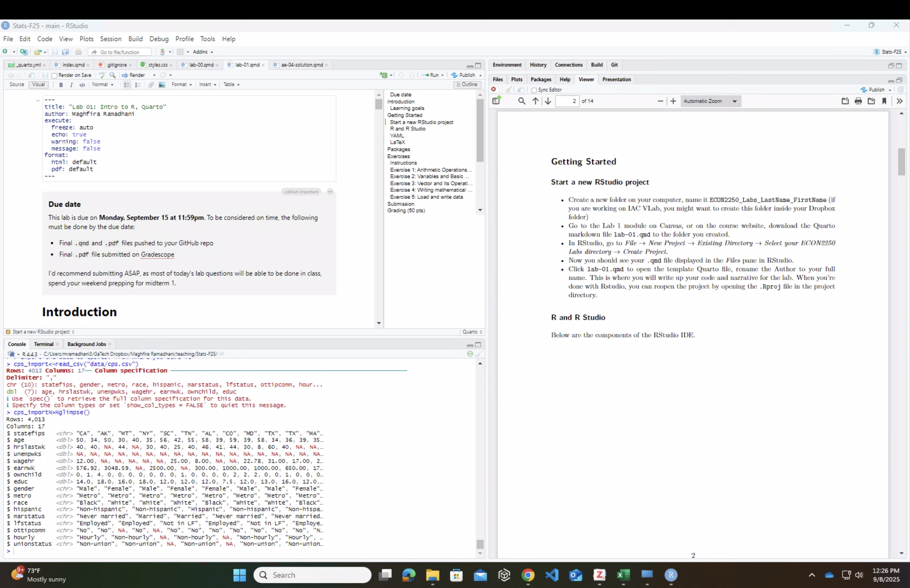Open the Format dropdown menu
910x588 pixels.
[181, 84]
